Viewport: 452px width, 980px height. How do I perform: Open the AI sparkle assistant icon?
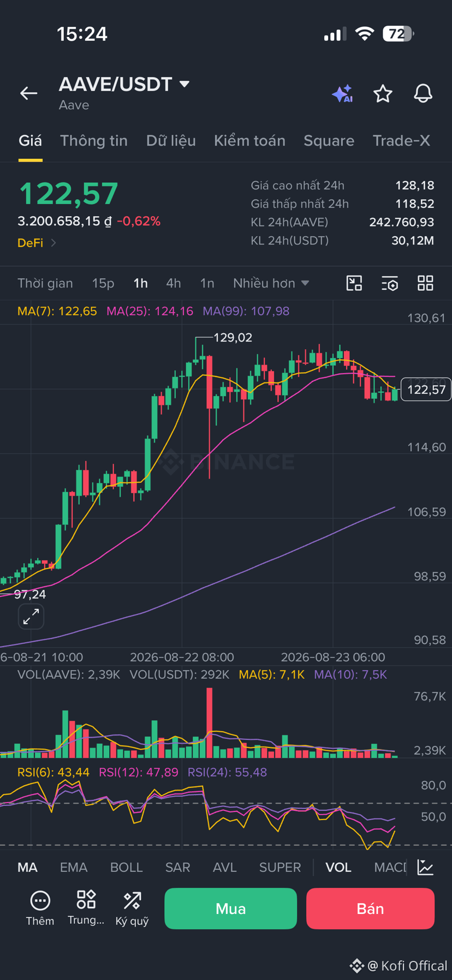coord(343,94)
